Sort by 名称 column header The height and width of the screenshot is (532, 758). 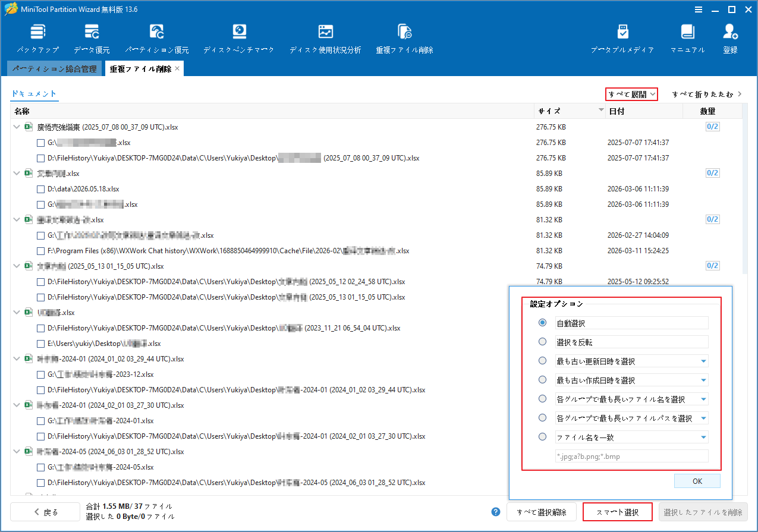(x=272, y=111)
